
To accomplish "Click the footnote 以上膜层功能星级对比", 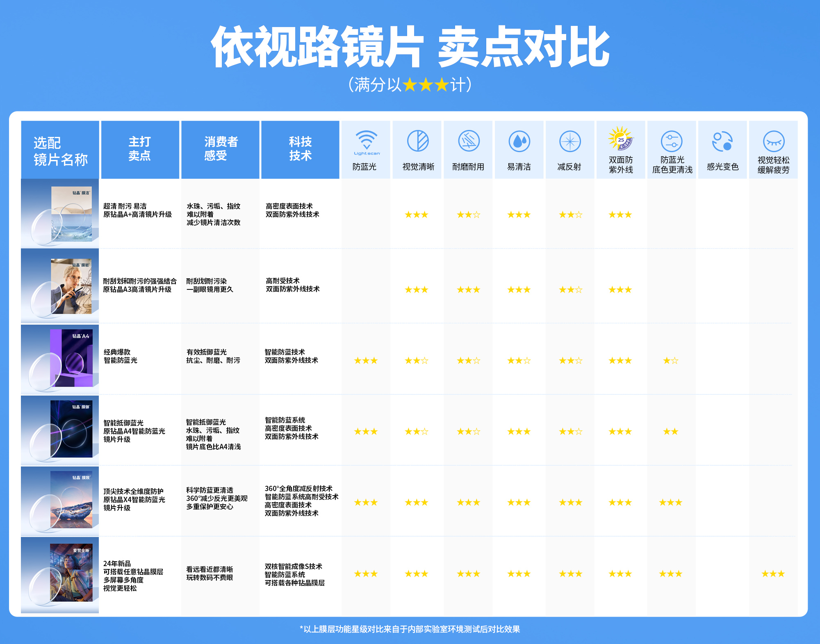I will pos(410,629).
